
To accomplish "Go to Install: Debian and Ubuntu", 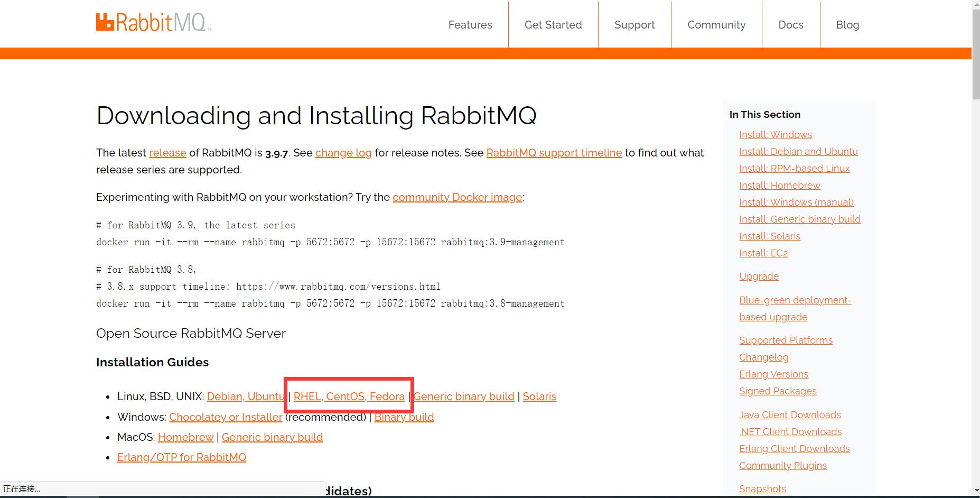I will coord(798,152).
